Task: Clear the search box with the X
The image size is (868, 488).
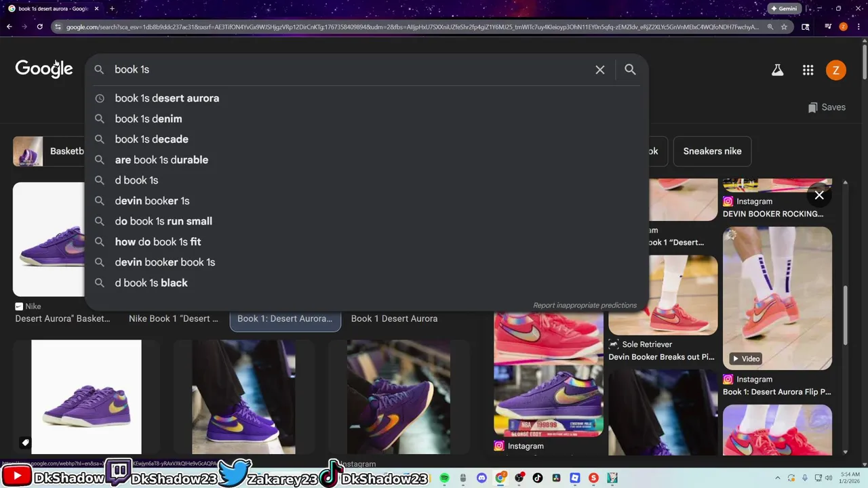Action: [x=599, y=70]
